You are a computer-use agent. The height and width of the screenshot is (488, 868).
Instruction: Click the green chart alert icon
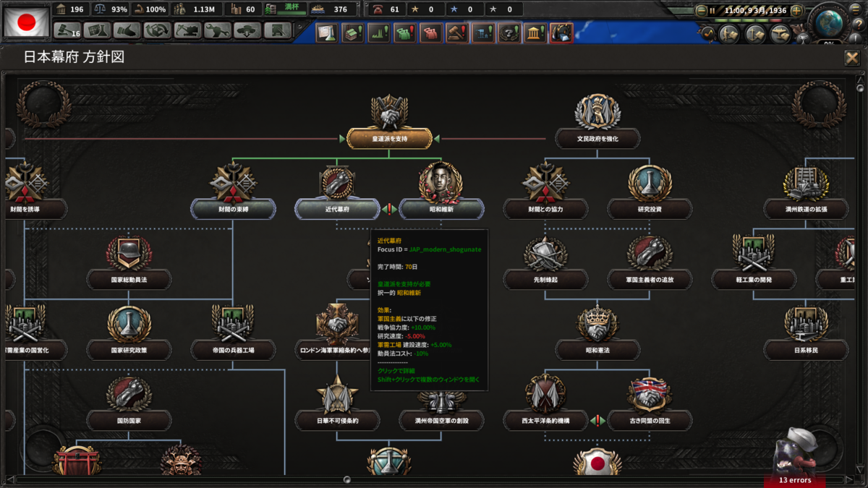pyautogui.click(x=378, y=33)
